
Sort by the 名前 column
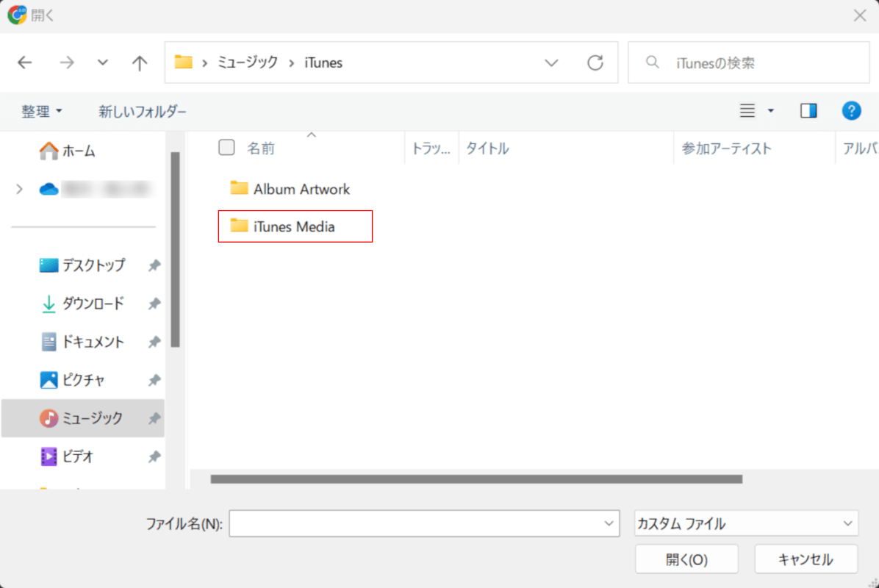click(x=261, y=148)
